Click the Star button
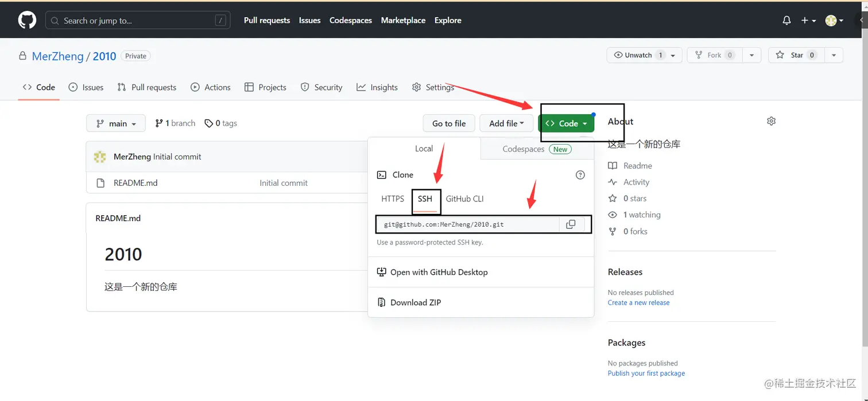The image size is (868, 401). pyautogui.click(x=797, y=55)
